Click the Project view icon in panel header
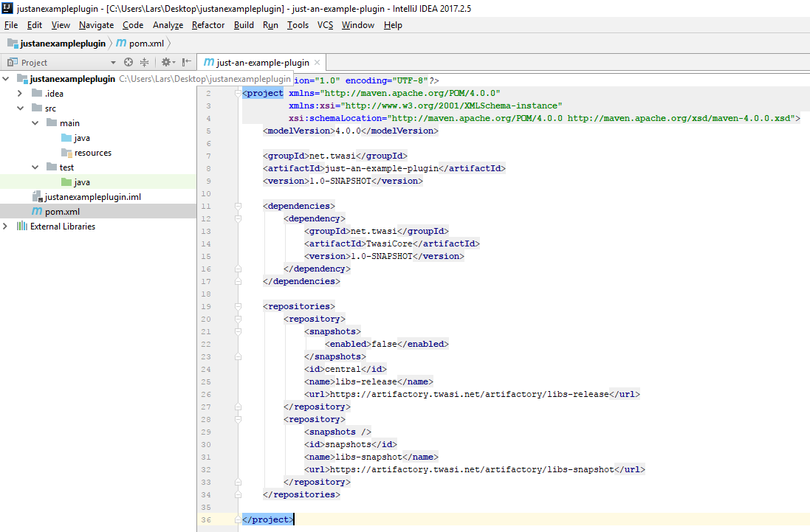This screenshot has width=810, height=532. [x=13, y=63]
